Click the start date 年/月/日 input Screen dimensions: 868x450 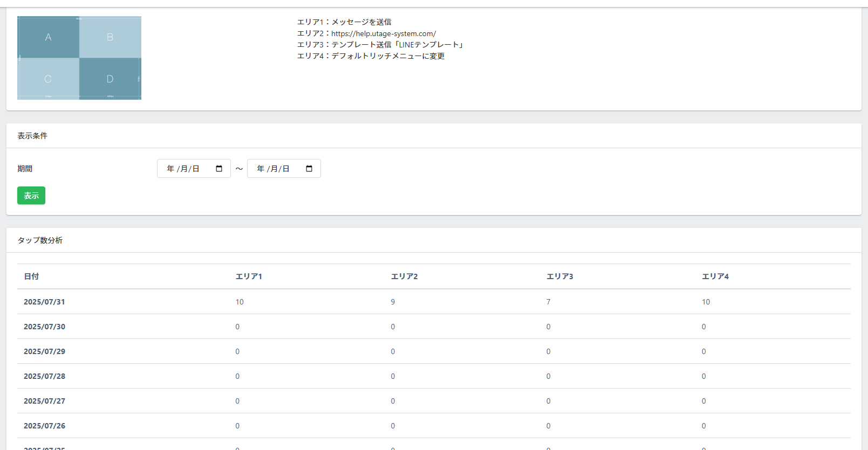click(194, 169)
